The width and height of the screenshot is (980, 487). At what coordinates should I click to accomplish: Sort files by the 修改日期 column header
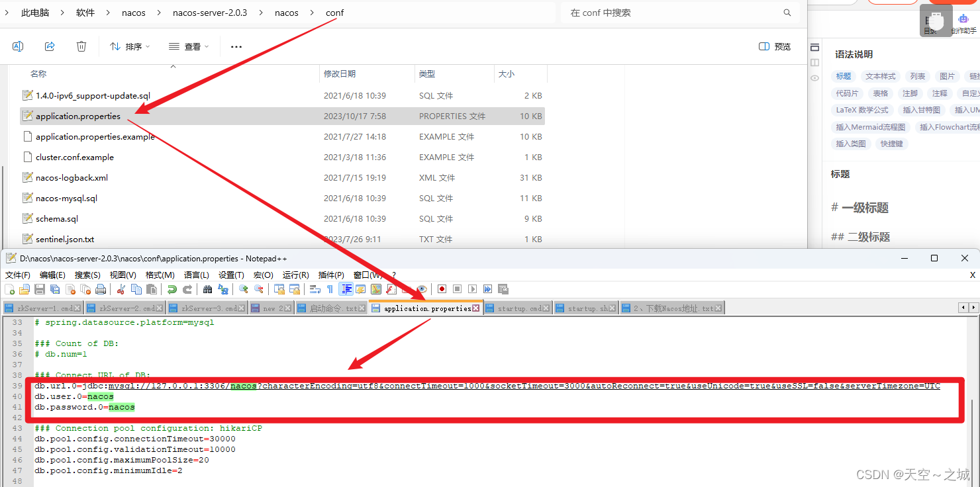click(340, 73)
